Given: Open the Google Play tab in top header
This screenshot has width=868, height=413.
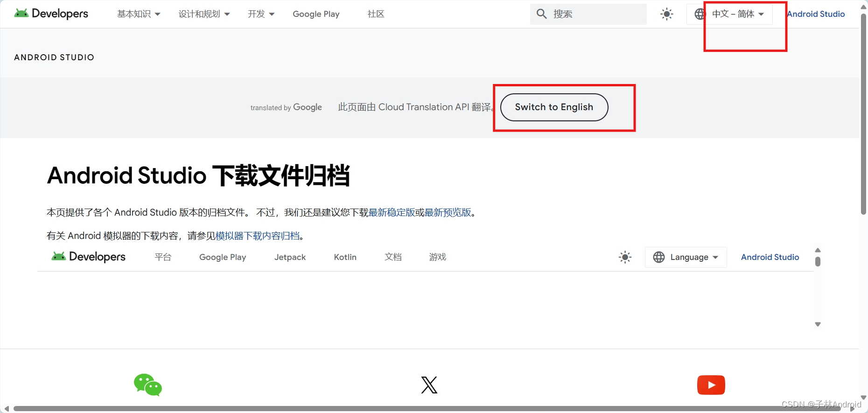Looking at the screenshot, I should pyautogui.click(x=316, y=14).
